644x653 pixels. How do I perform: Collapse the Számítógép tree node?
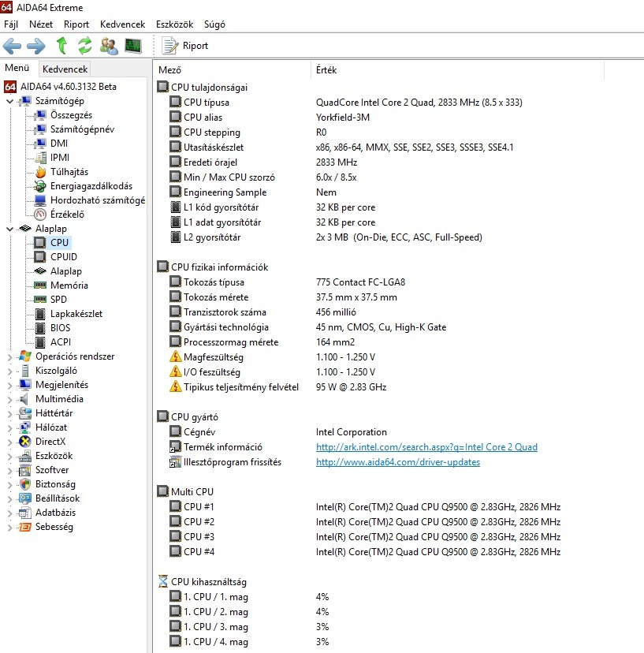point(9,101)
